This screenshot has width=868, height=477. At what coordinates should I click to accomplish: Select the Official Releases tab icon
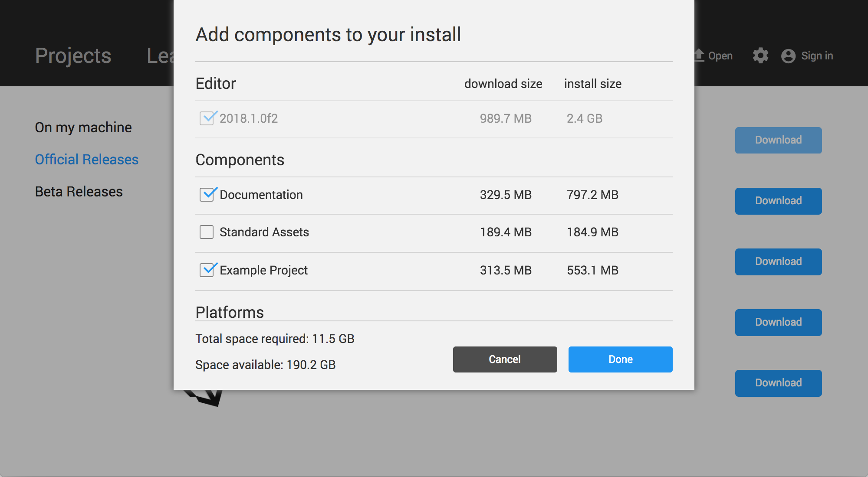[x=87, y=159]
